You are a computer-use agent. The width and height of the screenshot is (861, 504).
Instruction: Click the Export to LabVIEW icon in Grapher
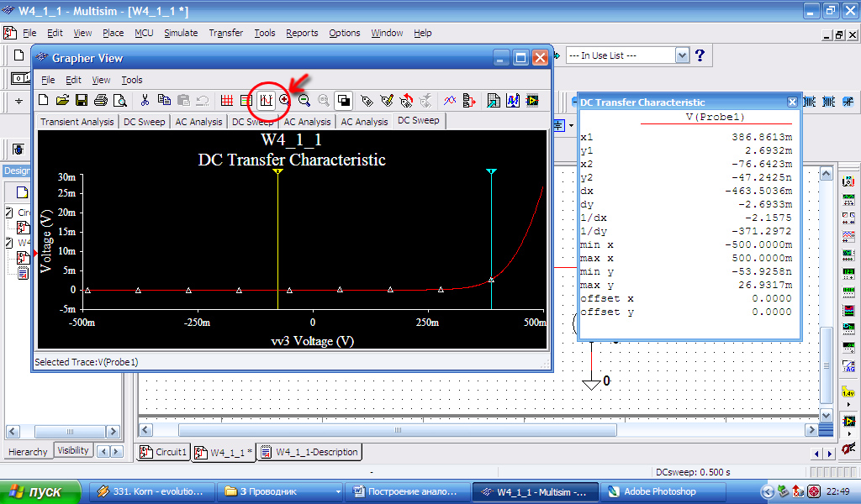[x=532, y=100]
